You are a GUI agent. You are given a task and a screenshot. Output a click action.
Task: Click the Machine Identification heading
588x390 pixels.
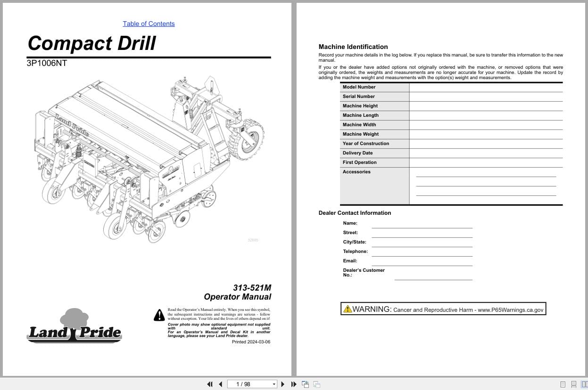353,47
